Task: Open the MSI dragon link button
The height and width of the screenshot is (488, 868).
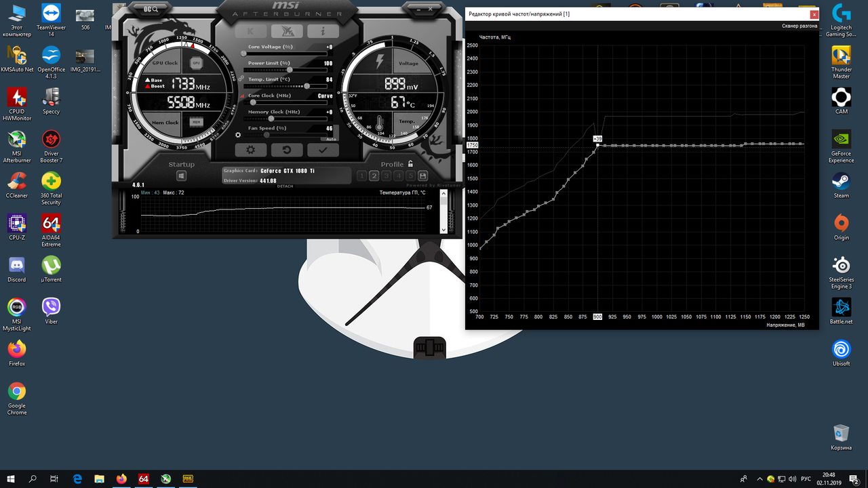Action: [x=287, y=31]
